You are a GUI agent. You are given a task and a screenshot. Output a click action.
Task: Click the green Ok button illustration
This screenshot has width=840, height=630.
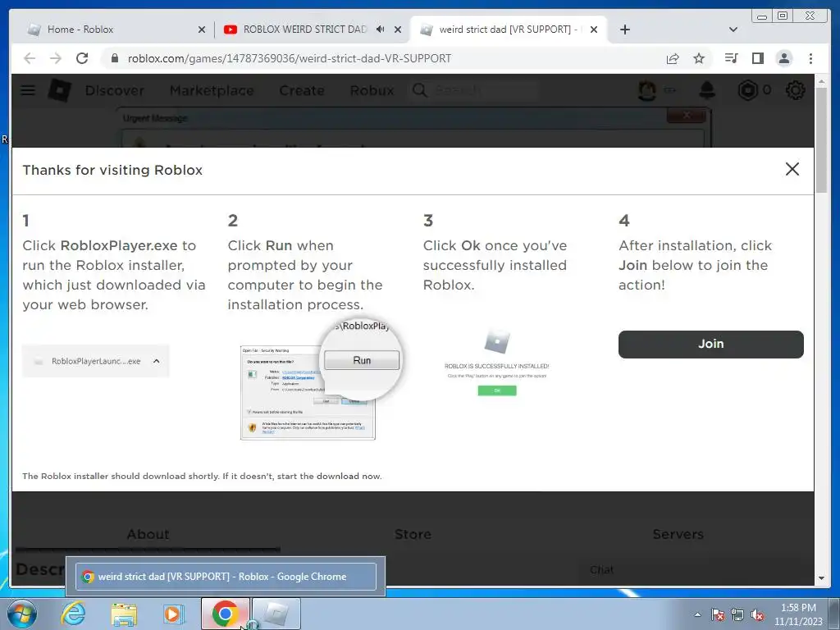(497, 390)
